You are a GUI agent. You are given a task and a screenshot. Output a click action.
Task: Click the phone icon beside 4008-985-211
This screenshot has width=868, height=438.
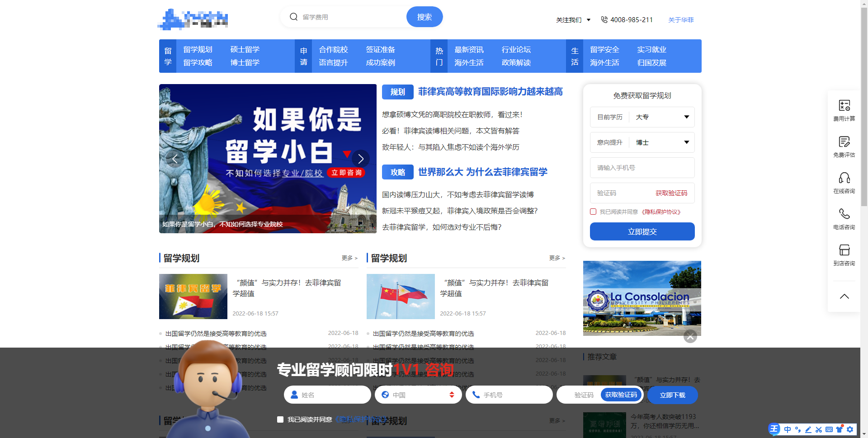point(604,19)
